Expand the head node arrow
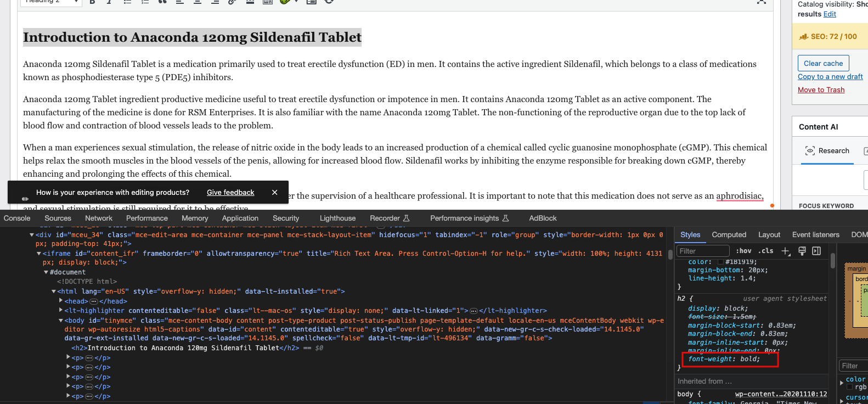Image resolution: width=868 pixels, height=404 pixels. pos(61,301)
